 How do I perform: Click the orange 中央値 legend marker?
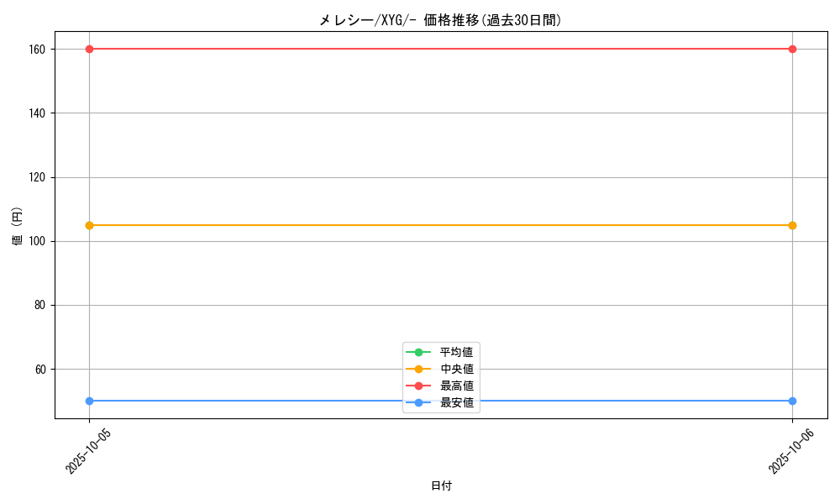[418, 369]
